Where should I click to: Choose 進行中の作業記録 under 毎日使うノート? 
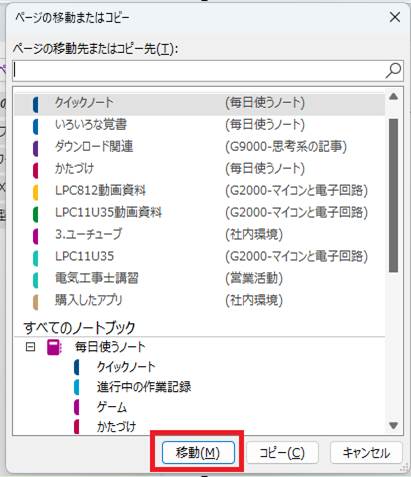tap(144, 387)
